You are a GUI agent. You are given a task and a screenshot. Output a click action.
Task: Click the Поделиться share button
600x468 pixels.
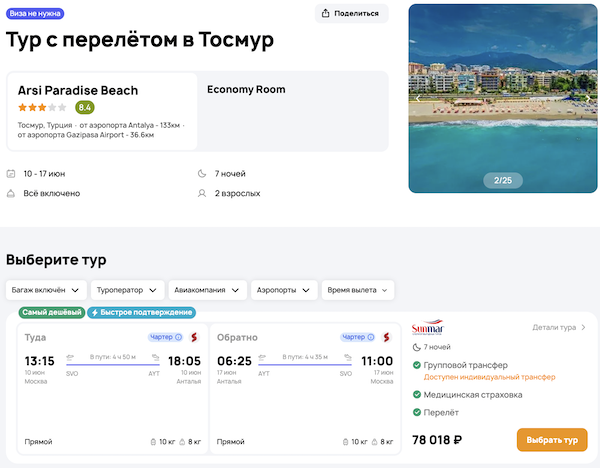pyautogui.click(x=350, y=13)
